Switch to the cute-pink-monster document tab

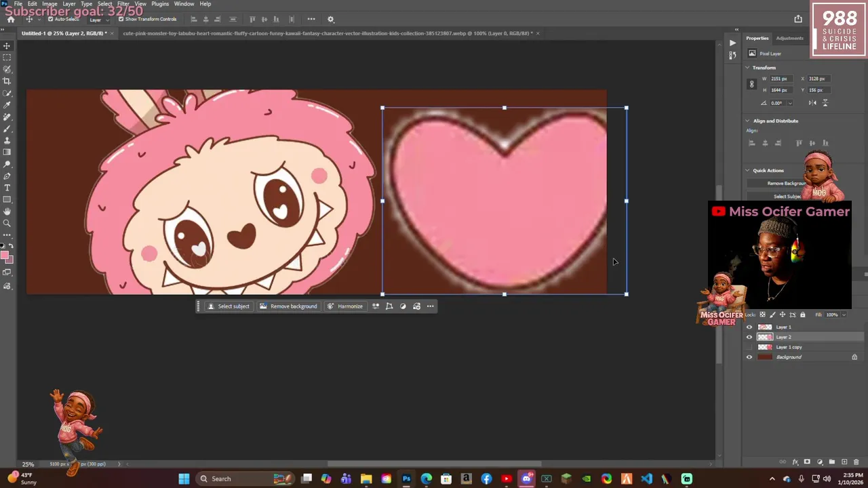pos(326,33)
